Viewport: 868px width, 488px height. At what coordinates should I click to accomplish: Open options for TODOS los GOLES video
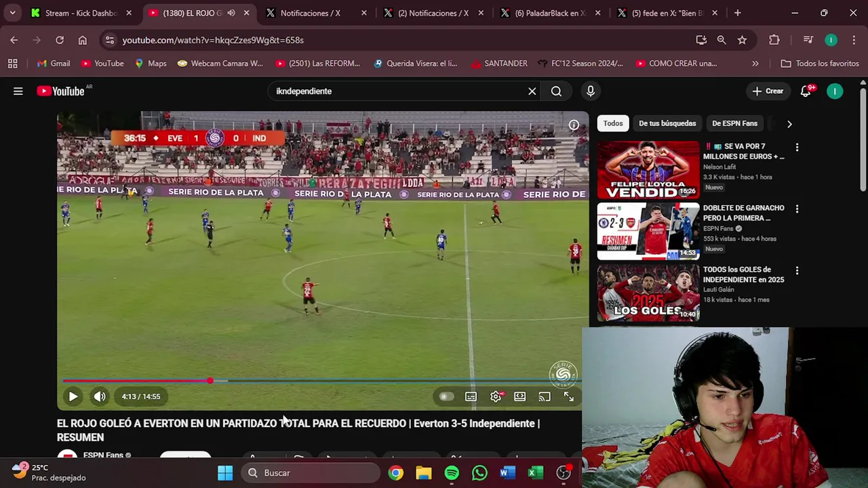pyautogui.click(x=797, y=270)
